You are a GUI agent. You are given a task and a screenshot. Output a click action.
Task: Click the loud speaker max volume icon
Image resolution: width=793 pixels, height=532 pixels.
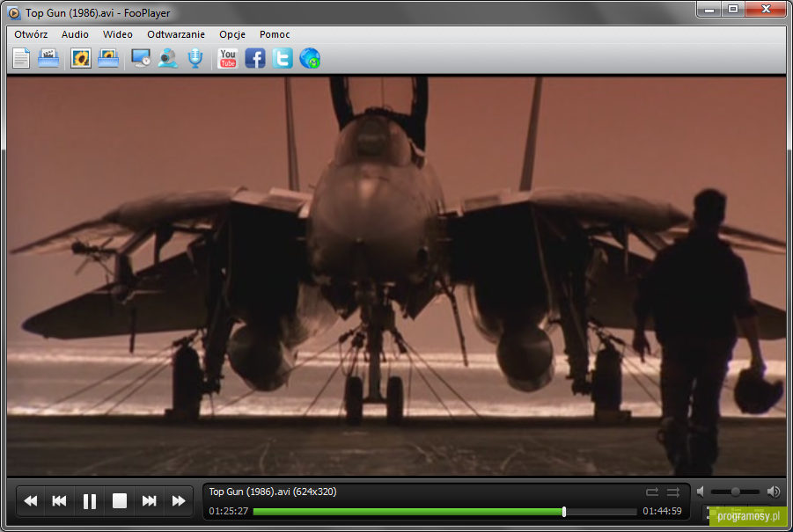774,491
